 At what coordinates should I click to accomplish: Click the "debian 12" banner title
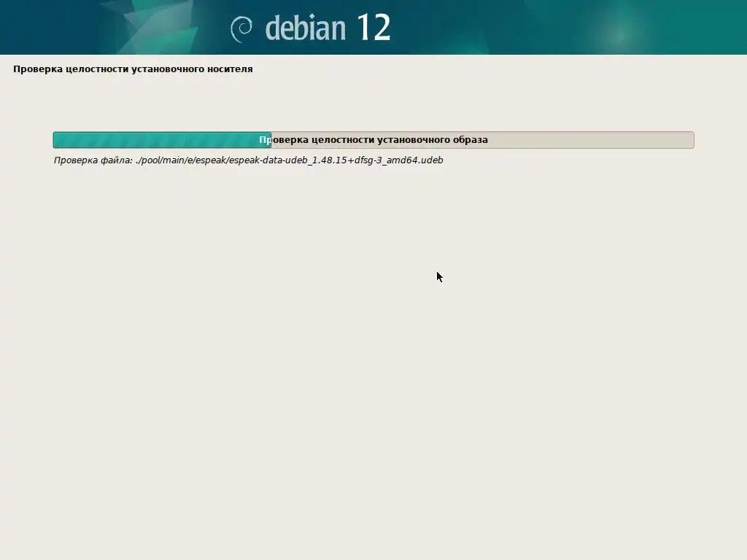[x=328, y=28]
